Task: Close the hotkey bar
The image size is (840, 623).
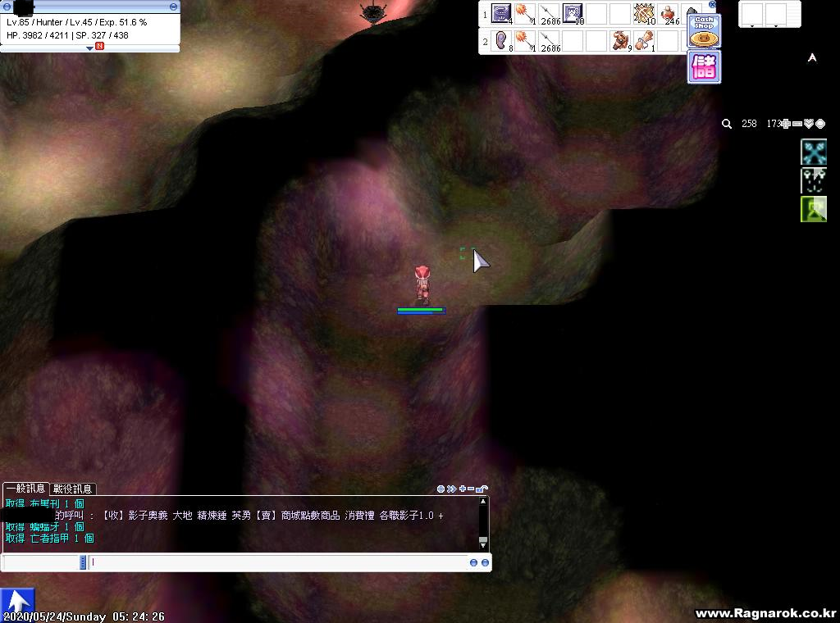Action: point(712,4)
